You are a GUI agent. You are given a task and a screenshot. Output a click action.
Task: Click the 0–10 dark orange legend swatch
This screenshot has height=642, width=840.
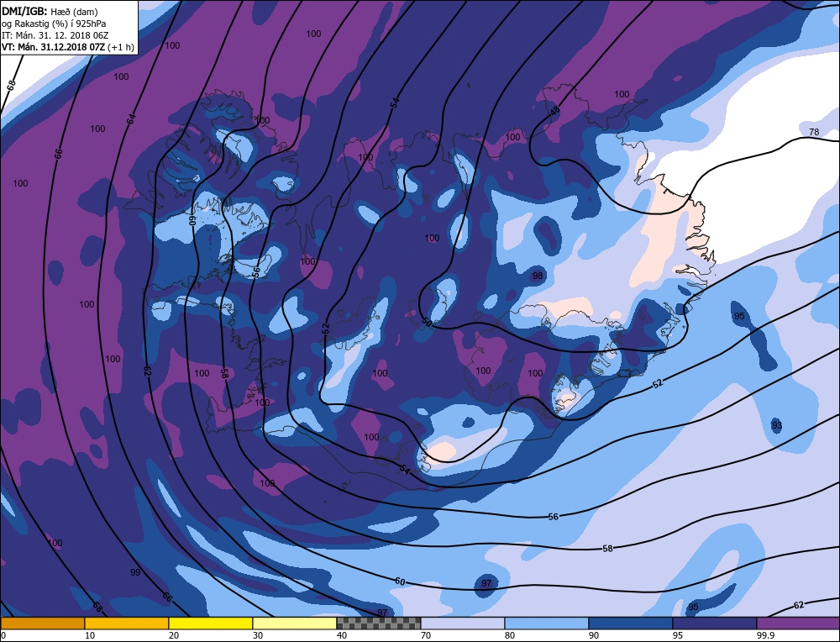point(42,624)
